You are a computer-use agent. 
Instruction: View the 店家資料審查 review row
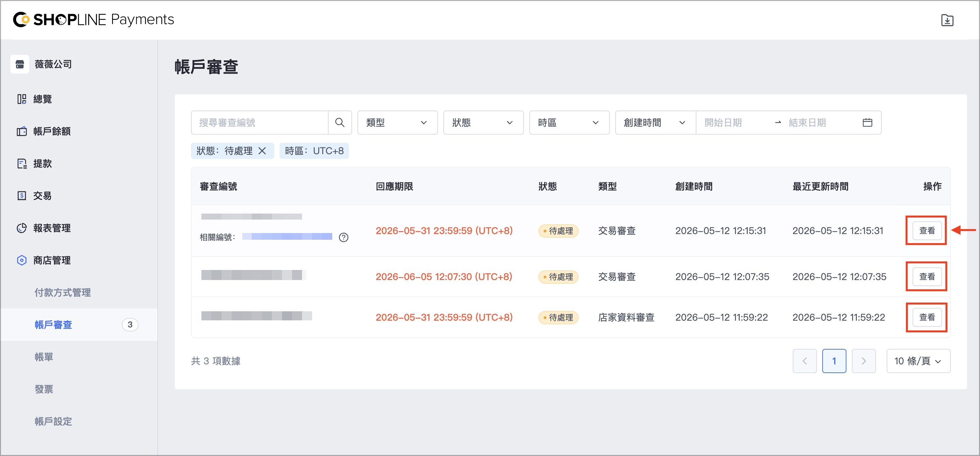(927, 317)
